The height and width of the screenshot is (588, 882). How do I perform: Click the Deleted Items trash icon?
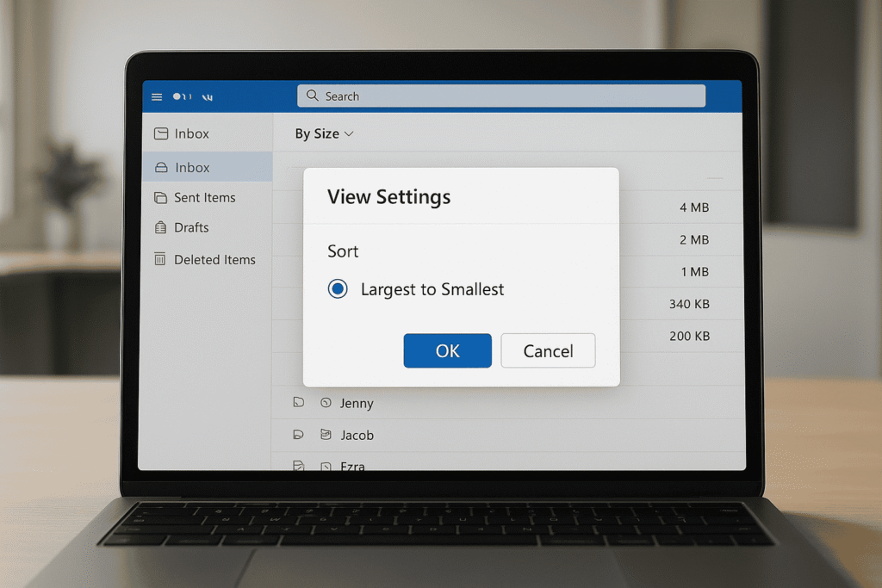click(x=161, y=259)
